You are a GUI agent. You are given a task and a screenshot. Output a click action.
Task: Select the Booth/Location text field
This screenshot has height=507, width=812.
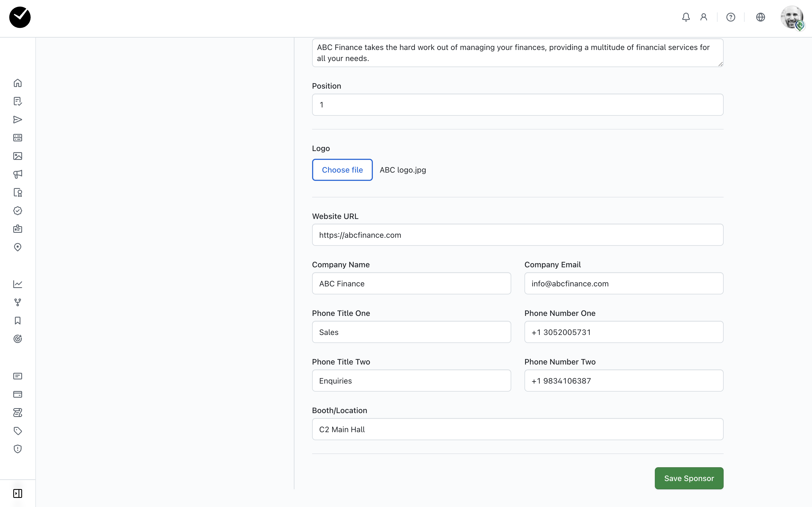tap(517, 429)
